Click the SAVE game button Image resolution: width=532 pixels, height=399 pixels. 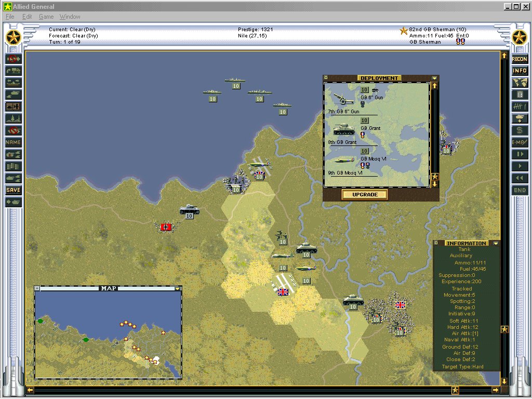(13, 190)
